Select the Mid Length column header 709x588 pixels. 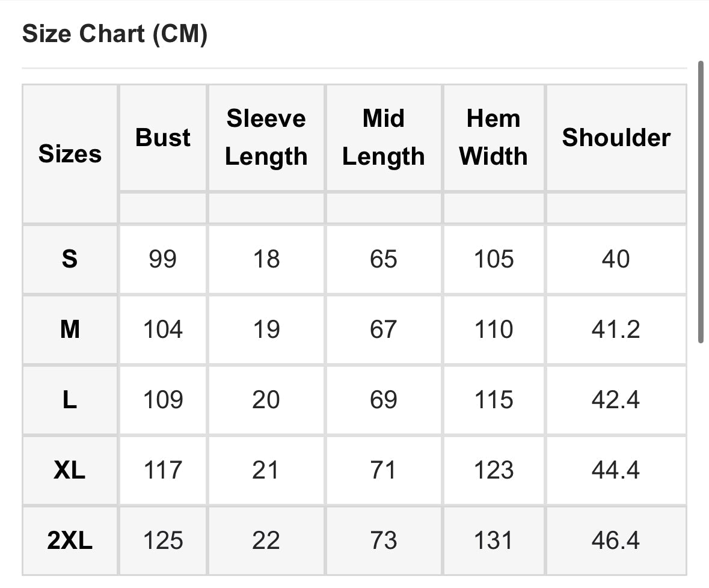[x=384, y=138]
